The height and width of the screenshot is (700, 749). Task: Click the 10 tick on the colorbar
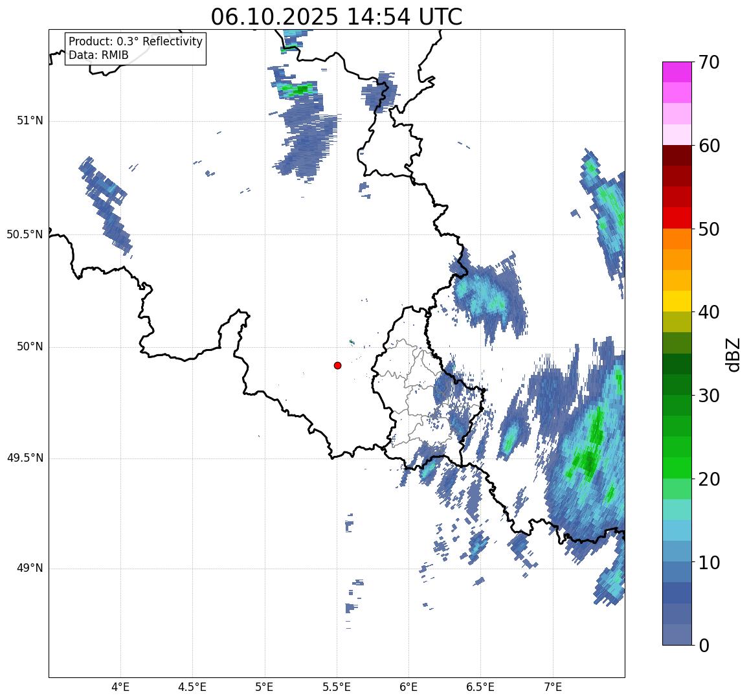[x=709, y=562]
